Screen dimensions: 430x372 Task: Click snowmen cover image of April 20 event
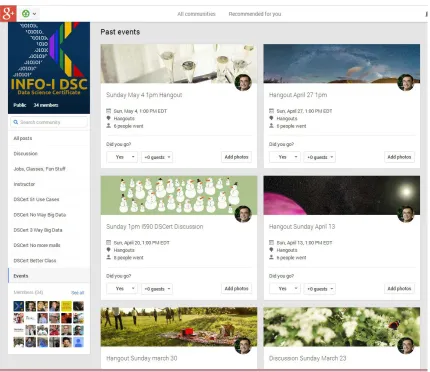point(179,195)
